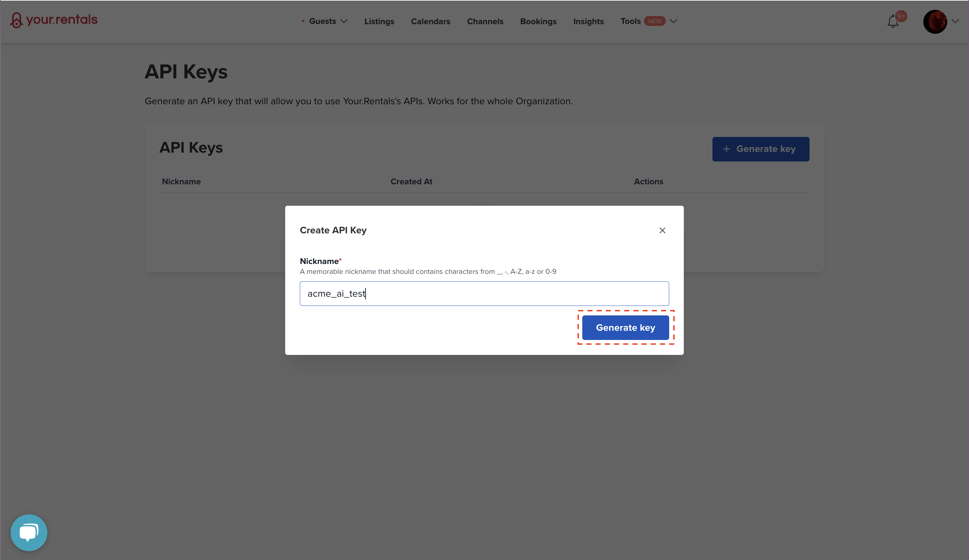The image size is (969, 560).
Task: Click the background plus Generate key button
Action: coord(760,149)
